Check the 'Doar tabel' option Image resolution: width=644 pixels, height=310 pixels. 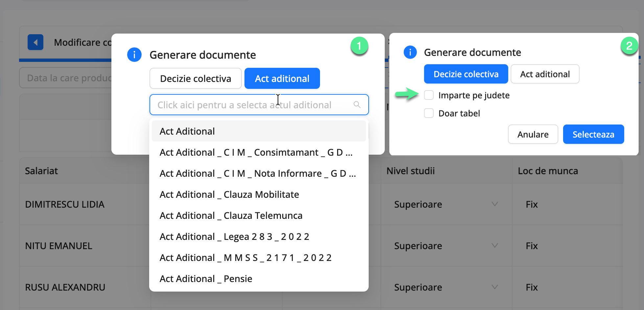[x=429, y=113]
